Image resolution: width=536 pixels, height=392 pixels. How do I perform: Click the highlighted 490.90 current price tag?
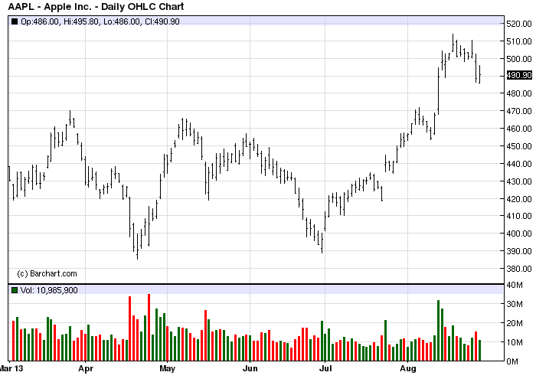click(519, 75)
